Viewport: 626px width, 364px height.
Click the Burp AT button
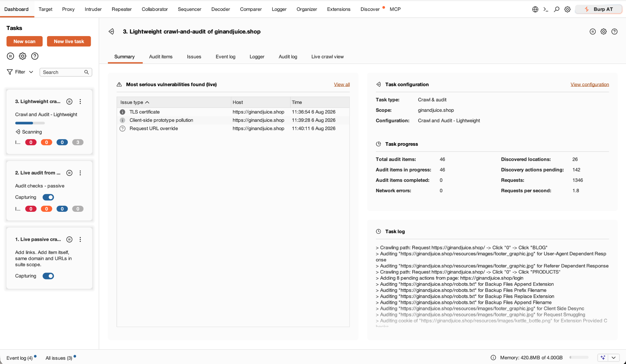(x=598, y=9)
